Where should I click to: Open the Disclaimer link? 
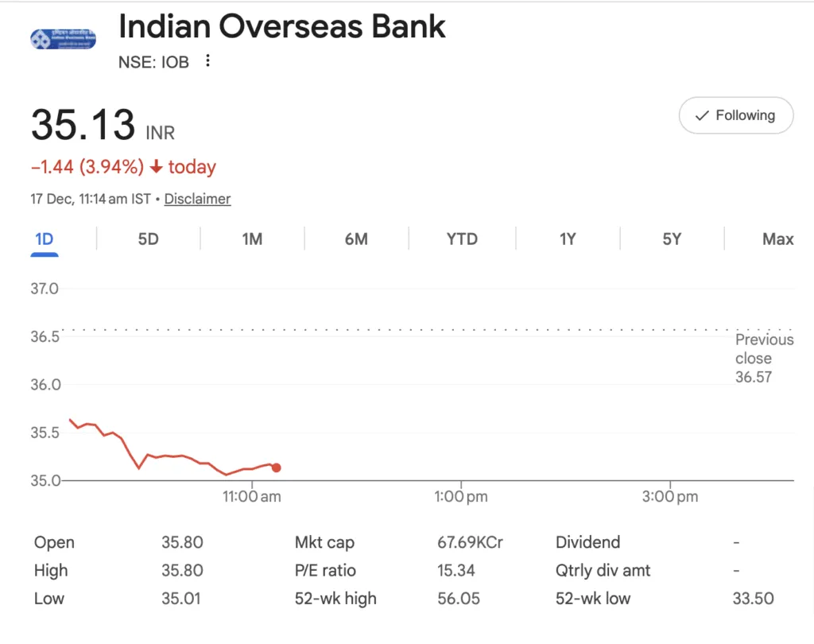(x=197, y=199)
